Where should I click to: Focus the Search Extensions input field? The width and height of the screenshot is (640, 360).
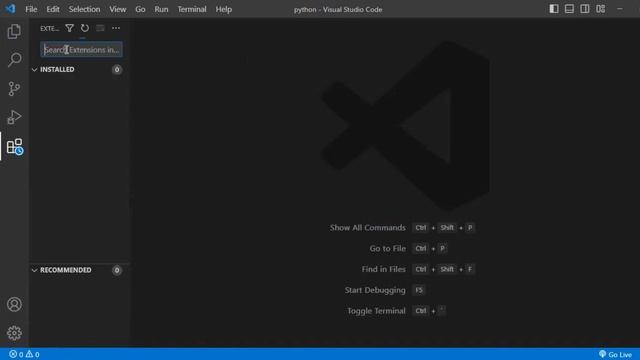click(82, 50)
